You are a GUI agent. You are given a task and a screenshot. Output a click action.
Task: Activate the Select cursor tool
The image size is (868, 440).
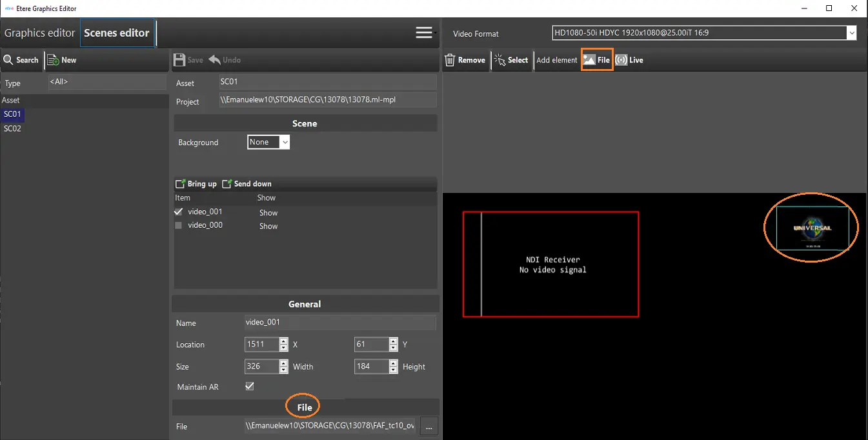click(500, 60)
